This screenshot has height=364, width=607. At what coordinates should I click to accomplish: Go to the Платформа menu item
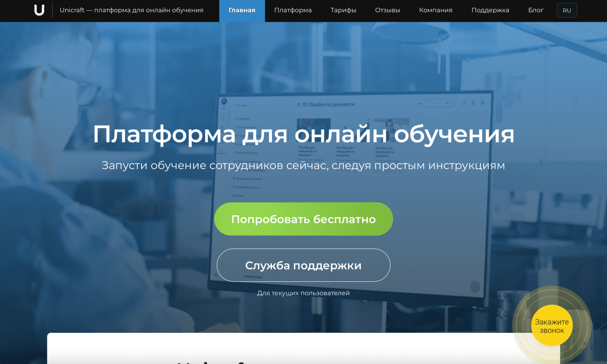293,11
